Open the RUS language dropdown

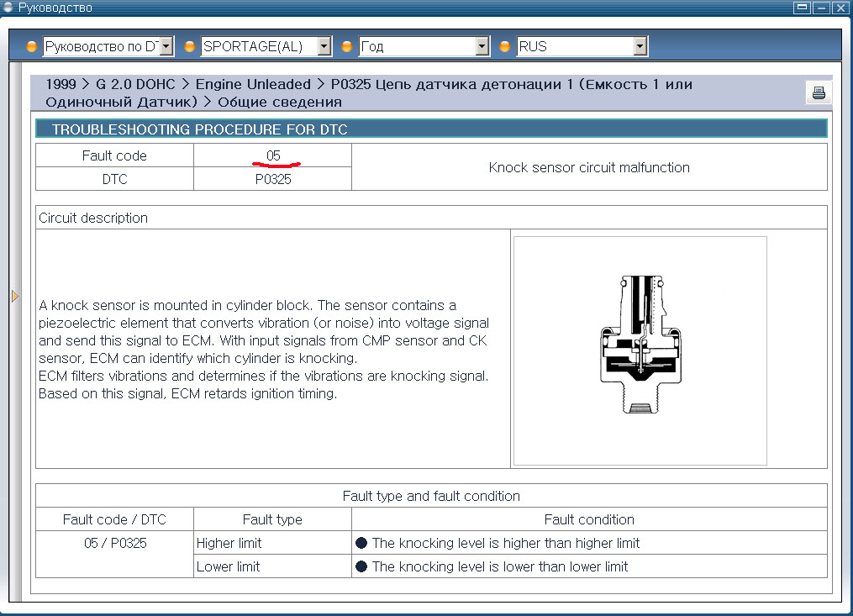pyautogui.click(x=640, y=47)
